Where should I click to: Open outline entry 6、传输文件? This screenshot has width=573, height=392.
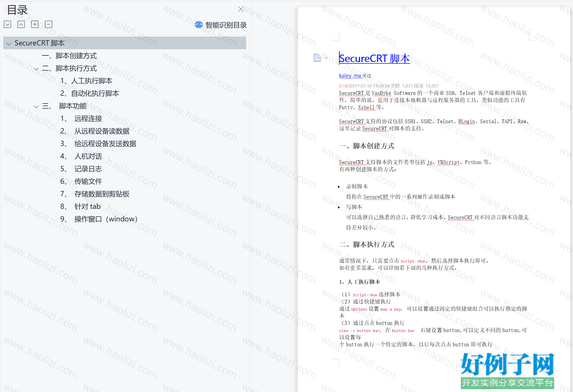[81, 181]
